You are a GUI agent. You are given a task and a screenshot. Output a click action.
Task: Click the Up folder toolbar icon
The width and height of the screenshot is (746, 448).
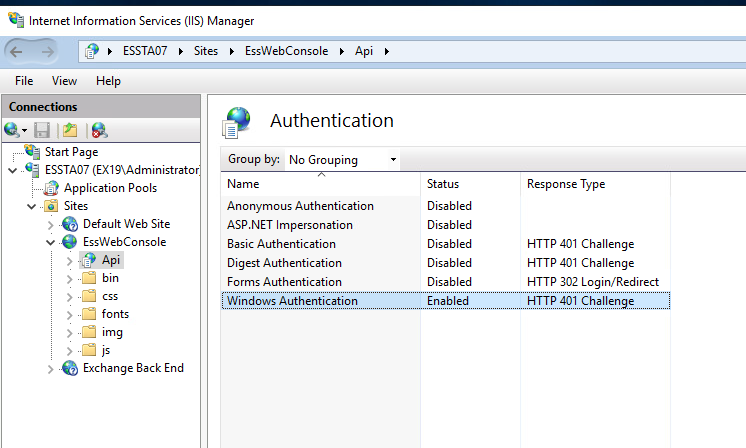coord(70,130)
